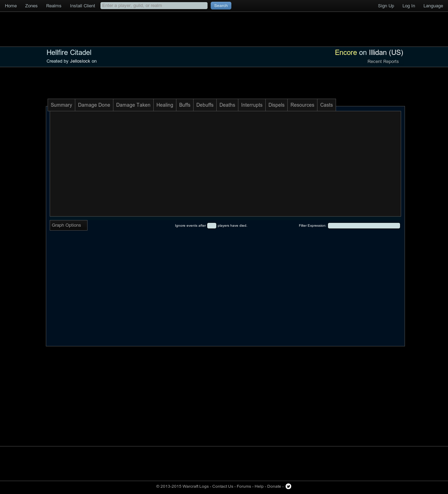Screen dimensions: 448x494
Task: Open the Sign Up page
Action: (x=386, y=6)
